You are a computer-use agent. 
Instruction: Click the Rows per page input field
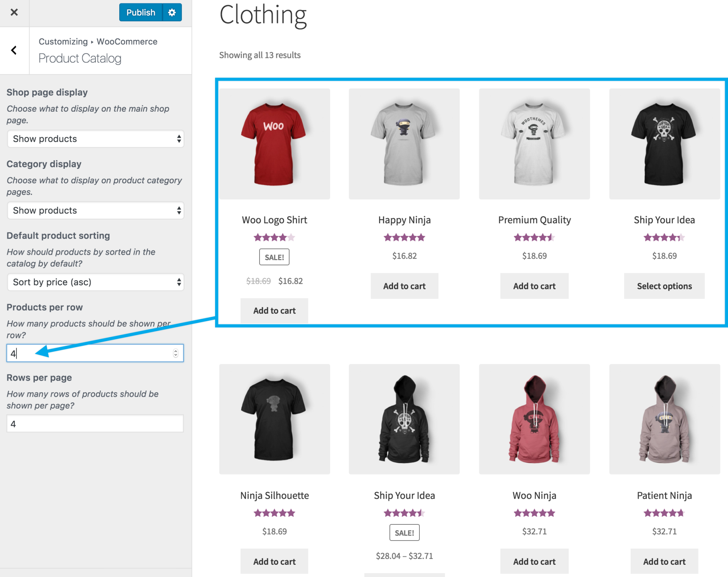pyautogui.click(x=95, y=423)
